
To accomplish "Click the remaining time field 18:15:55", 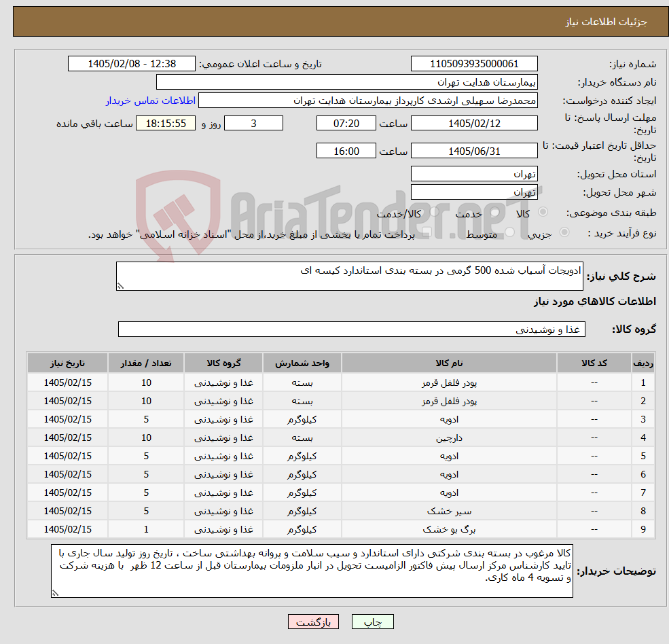I will (166, 124).
